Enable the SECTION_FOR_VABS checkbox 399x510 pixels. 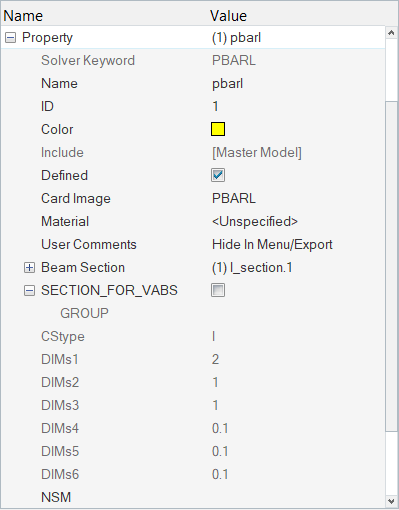[x=218, y=290]
